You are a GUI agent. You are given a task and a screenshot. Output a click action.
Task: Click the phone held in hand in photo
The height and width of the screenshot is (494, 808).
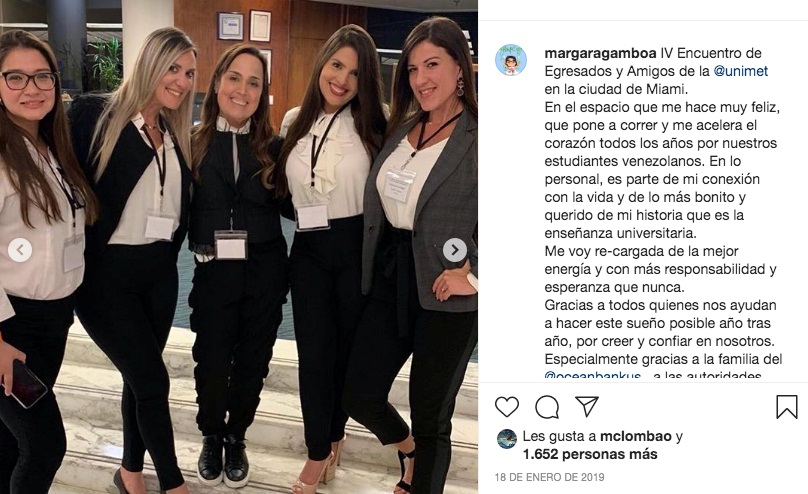(x=27, y=384)
